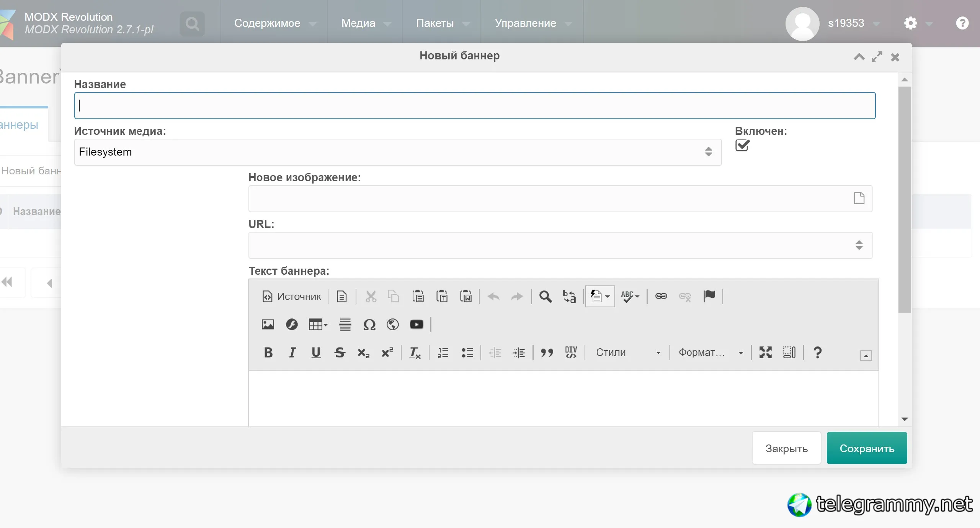980x528 pixels.
Task: Toggle Superscript formatting
Action: (x=387, y=353)
